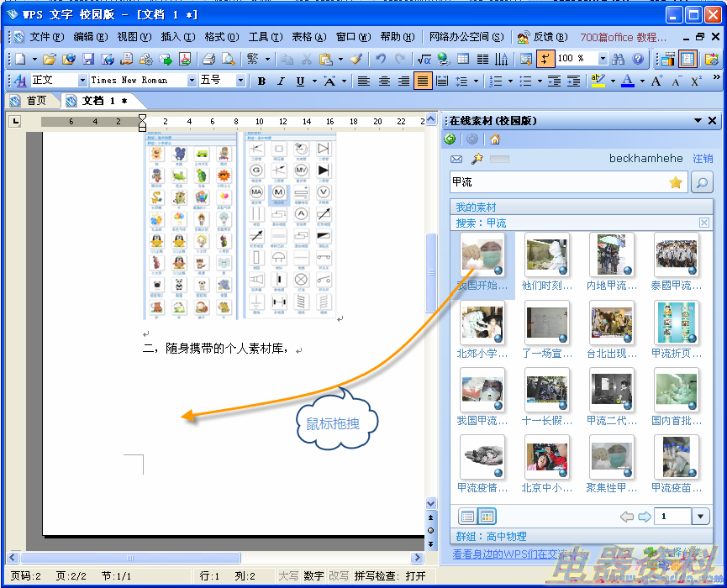Open the zoom percentage dropdown showing 100 %

(603, 59)
